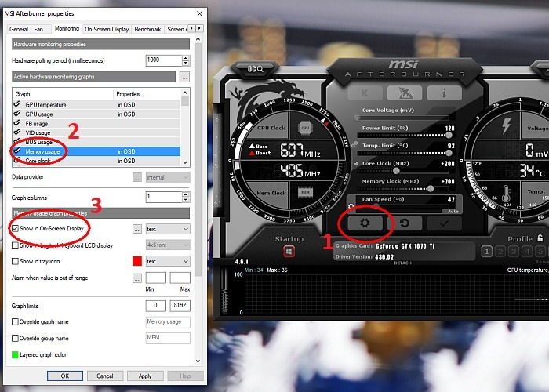Click the thermometer icon in the right gauge
The height and width of the screenshot is (392, 549).
tap(507, 194)
